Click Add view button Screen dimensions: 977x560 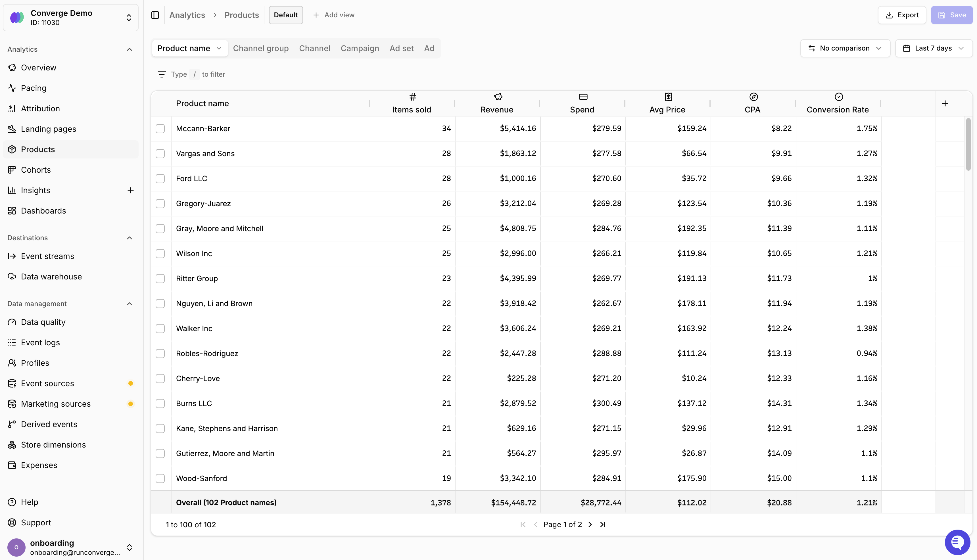(x=333, y=15)
